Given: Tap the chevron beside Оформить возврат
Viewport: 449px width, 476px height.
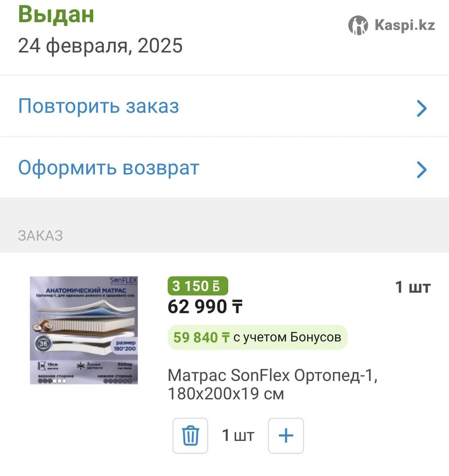Looking at the screenshot, I should point(422,169).
